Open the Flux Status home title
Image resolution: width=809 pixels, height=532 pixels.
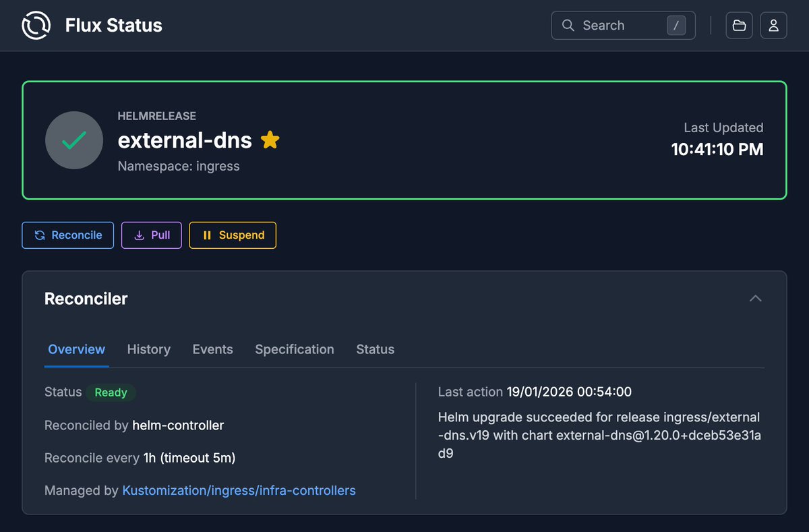point(114,26)
